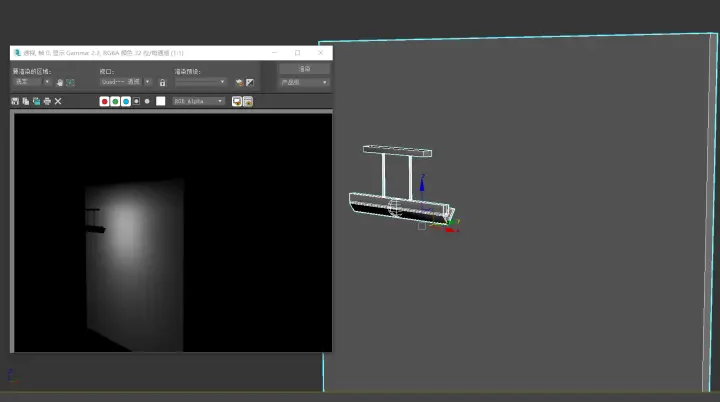Click the red X-axis gizmo arrow
Viewport: 720px width, 402px height.
[451, 229]
